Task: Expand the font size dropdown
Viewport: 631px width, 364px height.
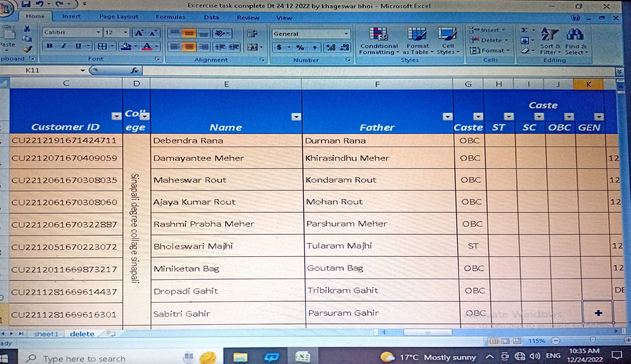Action: pos(125,32)
